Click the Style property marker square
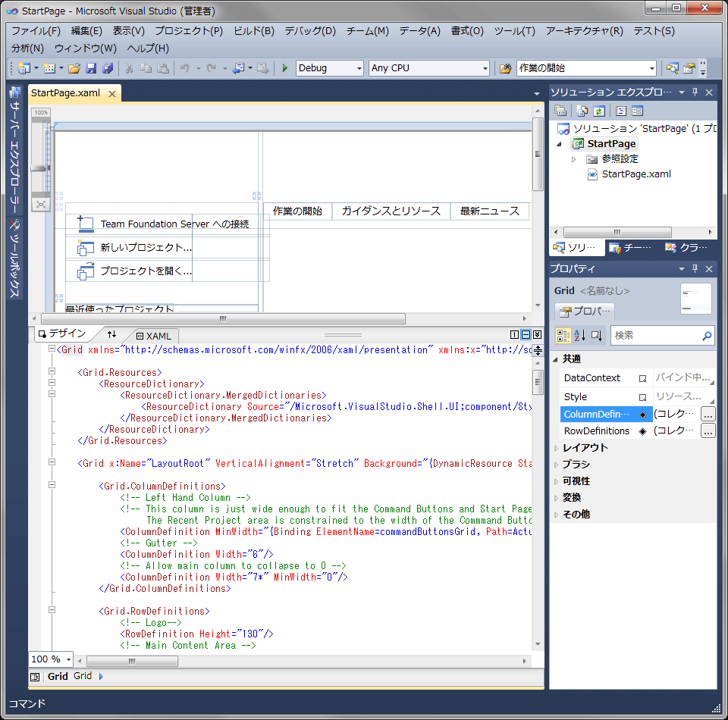This screenshot has width=728, height=720. [642, 398]
